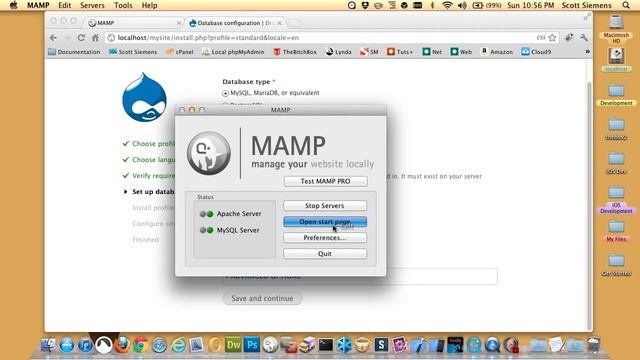Open Macintosh HD on desktop
This screenshot has height=360, width=640.
click(616, 29)
